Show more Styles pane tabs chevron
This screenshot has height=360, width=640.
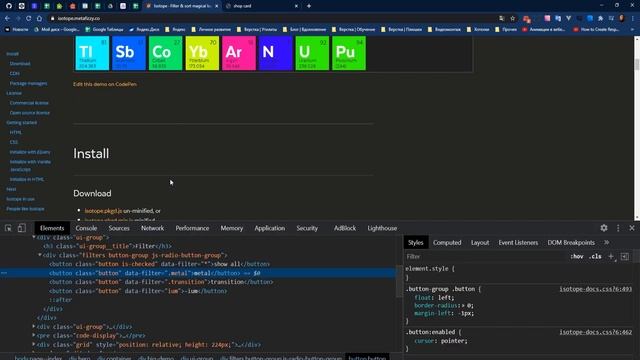click(x=607, y=242)
